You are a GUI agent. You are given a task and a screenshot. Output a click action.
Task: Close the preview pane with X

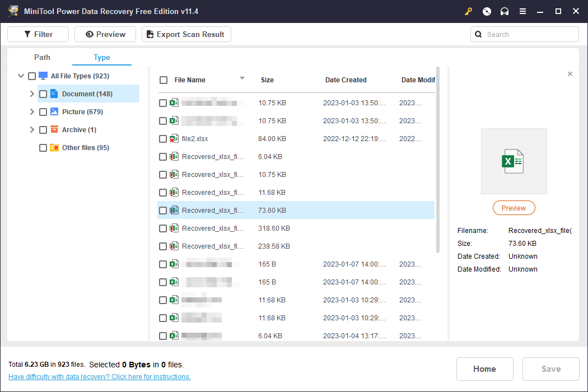click(x=570, y=74)
